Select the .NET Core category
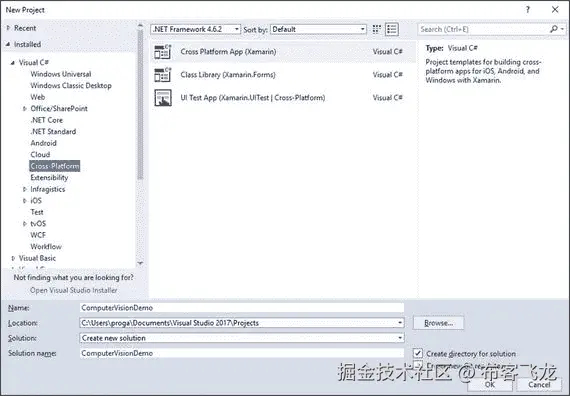The height and width of the screenshot is (396, 570). coord(47,120)
